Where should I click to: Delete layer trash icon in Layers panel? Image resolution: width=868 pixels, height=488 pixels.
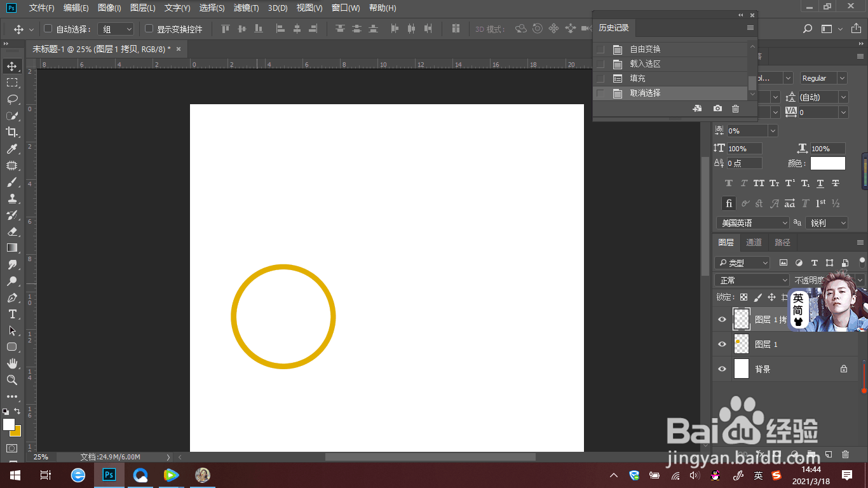pos(845,454)
